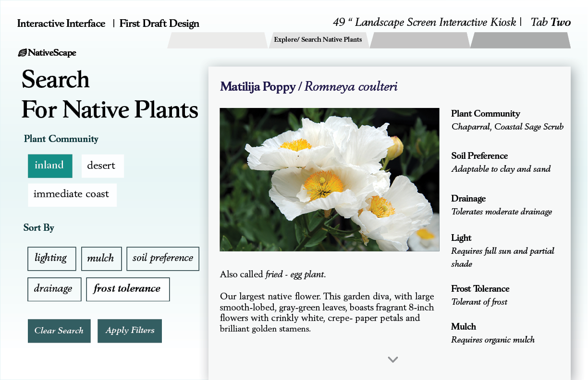The width and height of the screenshot is (588, 380).
Task: Open the third tab right of Explore
Action: [419, 40]
